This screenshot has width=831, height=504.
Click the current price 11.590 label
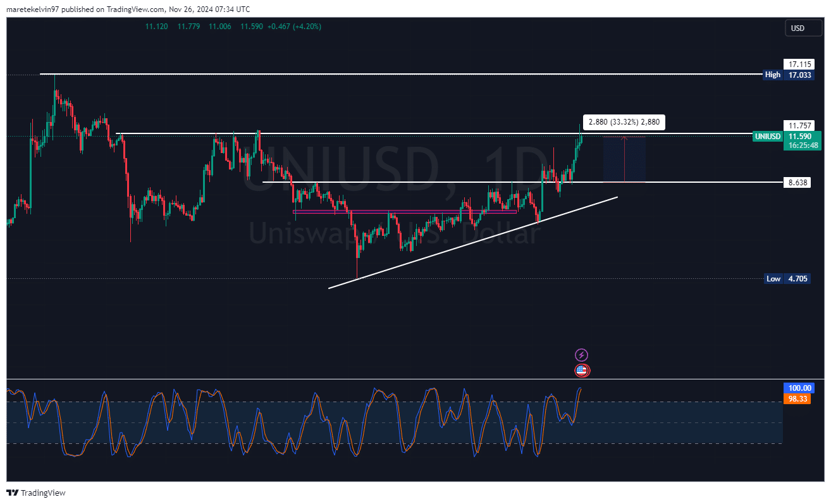(x=801, y=137)
